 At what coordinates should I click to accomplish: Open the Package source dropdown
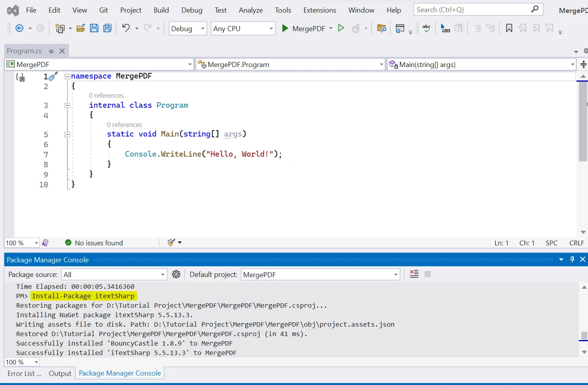[x=114, y=275]
